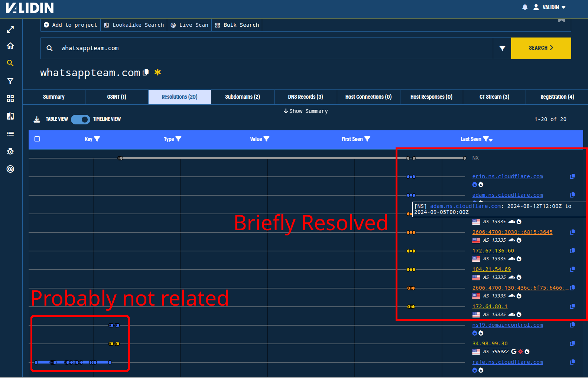Open the sidebar list icon
The height and width of the screenshot is (378, 588).
pyautogui.click(x=10, y=134)
